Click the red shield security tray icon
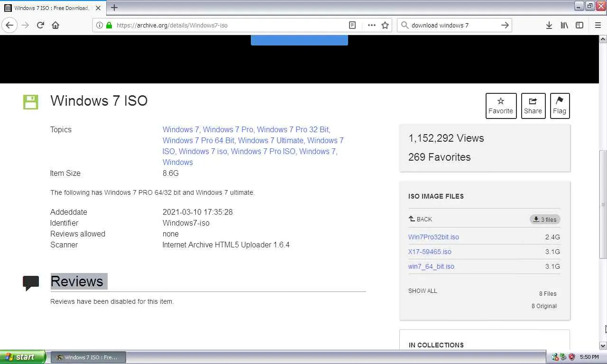 tap(571, 357)
